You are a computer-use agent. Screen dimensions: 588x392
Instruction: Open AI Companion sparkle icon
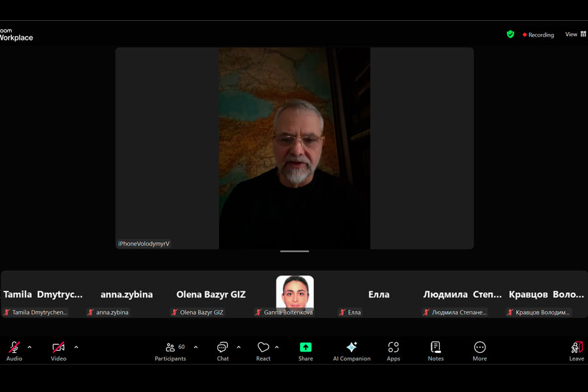pyautogui.click(x=351, y=347)
